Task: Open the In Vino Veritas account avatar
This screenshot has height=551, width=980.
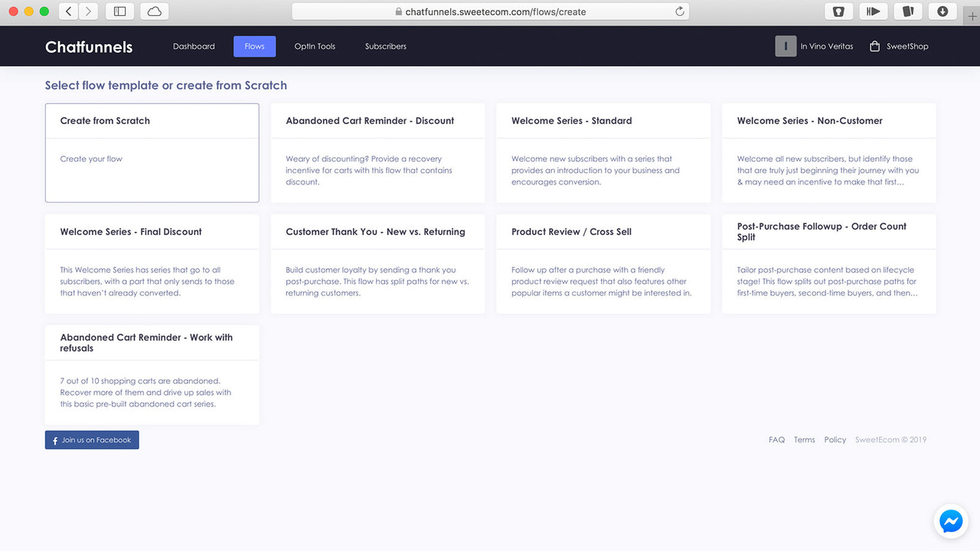Action: click(786, 46)
